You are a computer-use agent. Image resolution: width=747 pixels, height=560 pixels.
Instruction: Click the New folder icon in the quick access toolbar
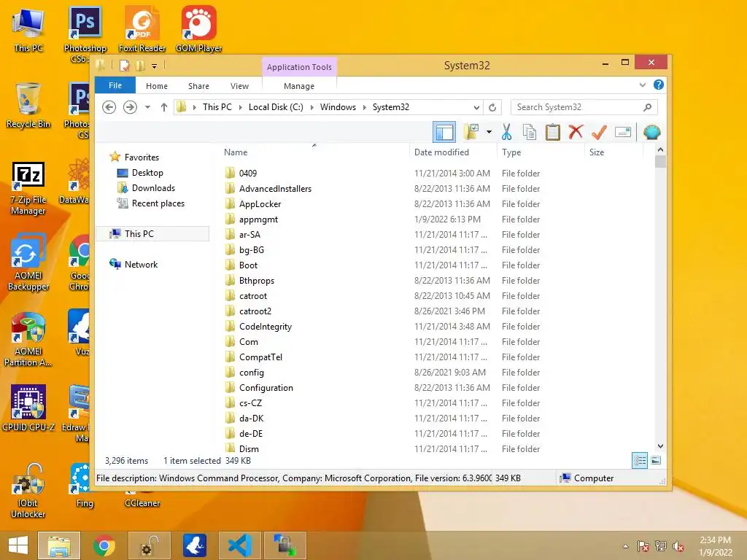point(140,65)
